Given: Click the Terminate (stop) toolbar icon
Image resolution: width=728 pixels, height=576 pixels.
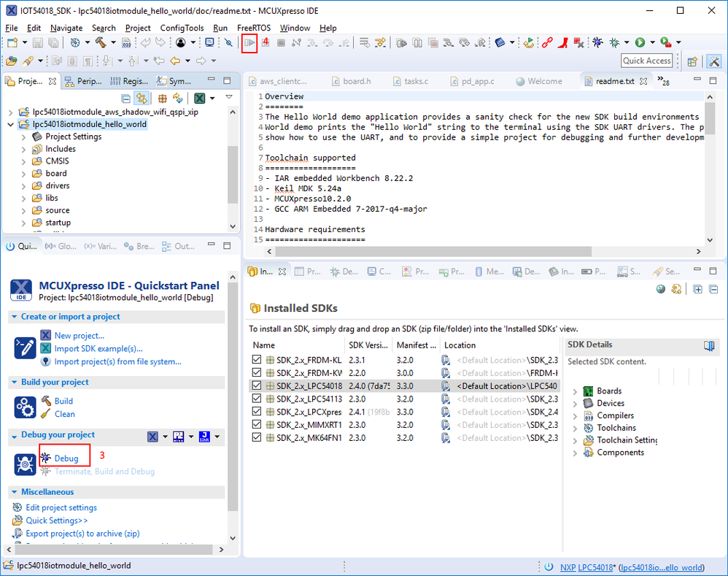Looking at the screenshot, I should (x=281, y=43).
